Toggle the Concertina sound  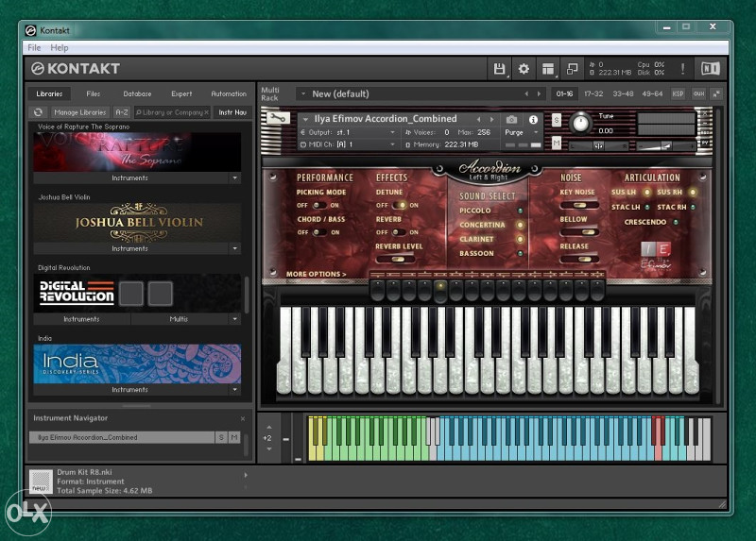521,225
